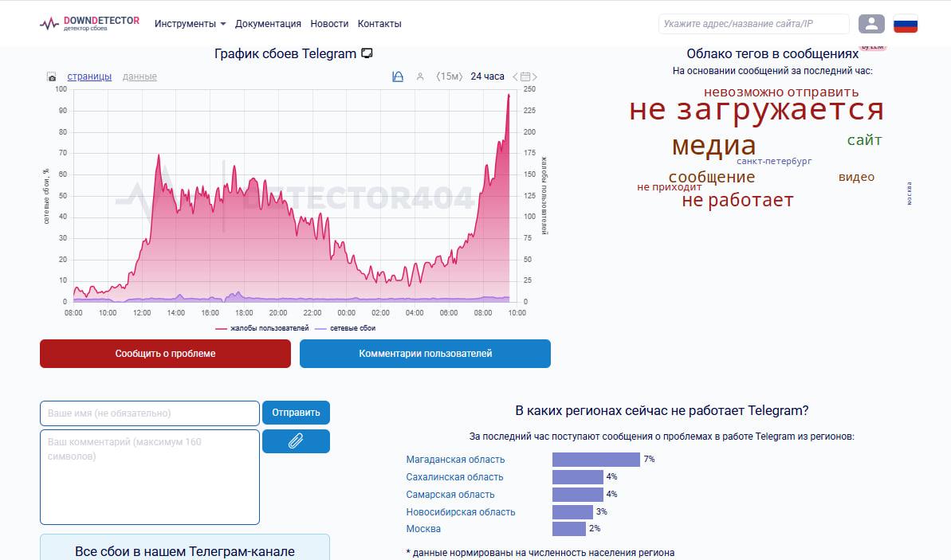The width and height of the screenshot is (951, 560).
Task: Go to the Новости page
Action: pos(329,24)
